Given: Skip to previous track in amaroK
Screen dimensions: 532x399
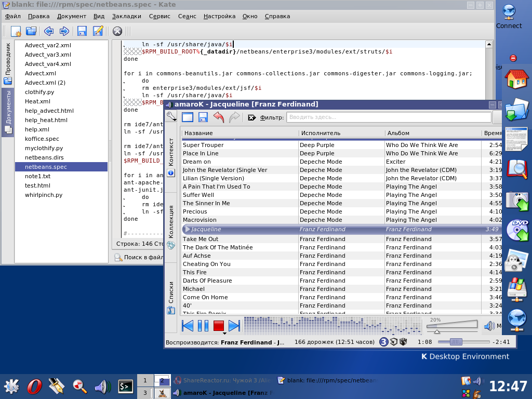Looking at the screenshot, I should tap(188, 326).
